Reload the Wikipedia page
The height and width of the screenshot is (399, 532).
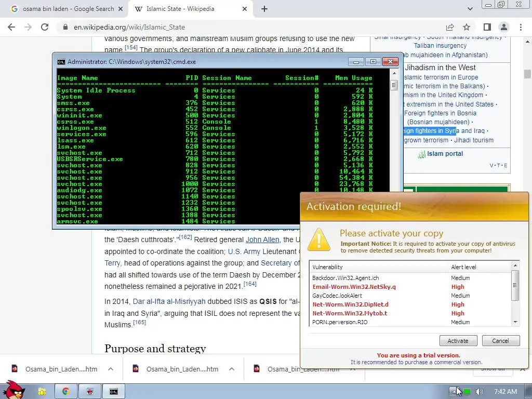coord(45,27)
